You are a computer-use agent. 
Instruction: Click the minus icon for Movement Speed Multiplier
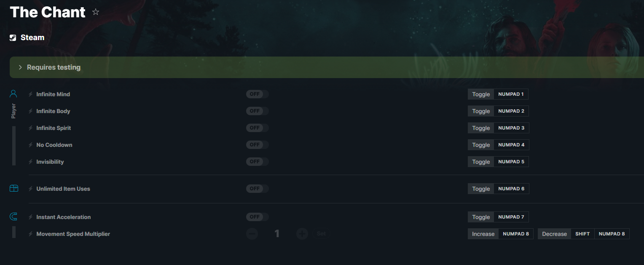[252, 233]
